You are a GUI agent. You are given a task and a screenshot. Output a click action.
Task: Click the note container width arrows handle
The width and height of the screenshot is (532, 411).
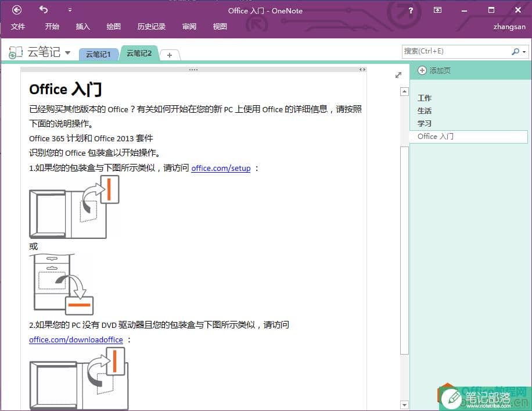point(362,70)
